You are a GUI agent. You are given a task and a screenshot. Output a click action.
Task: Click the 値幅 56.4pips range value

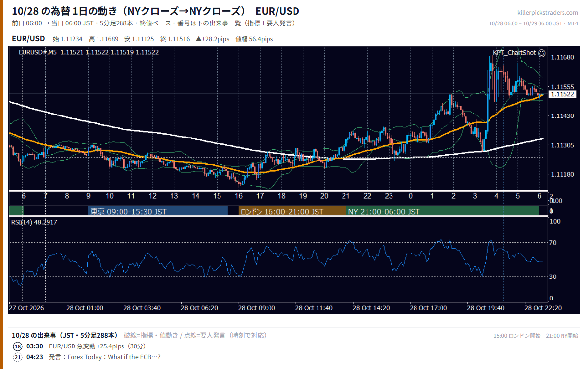pyautogui.click(x=254, y=39)
